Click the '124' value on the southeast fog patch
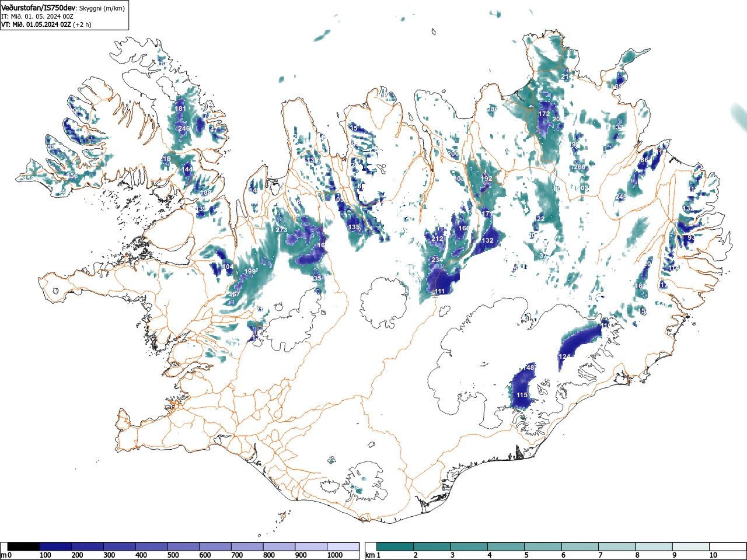The width and height of the screenshot is (747, 560). click(564, 356)
